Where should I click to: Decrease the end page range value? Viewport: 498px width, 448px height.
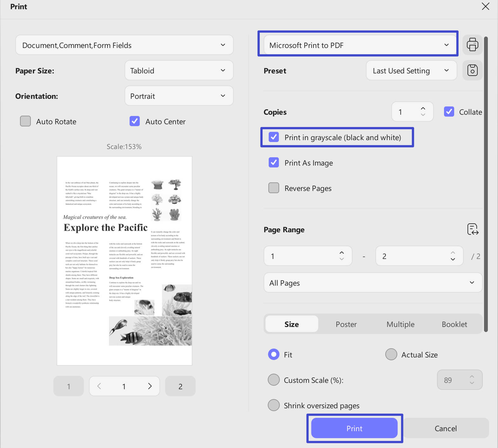(453, 259)
